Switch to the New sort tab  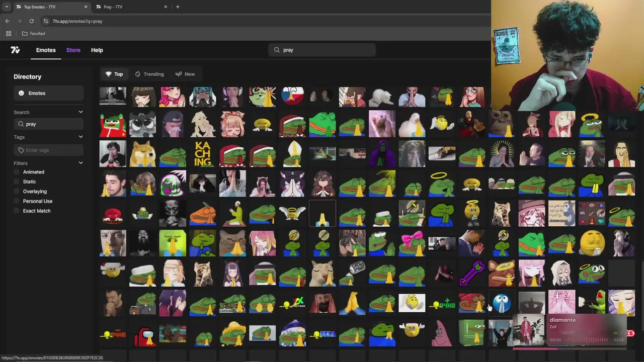[185, 74]
